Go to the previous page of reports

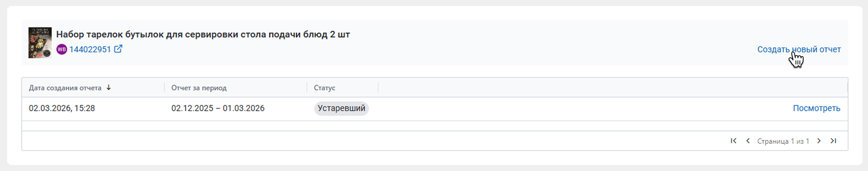pyautogui.click(x=748, y=141)
